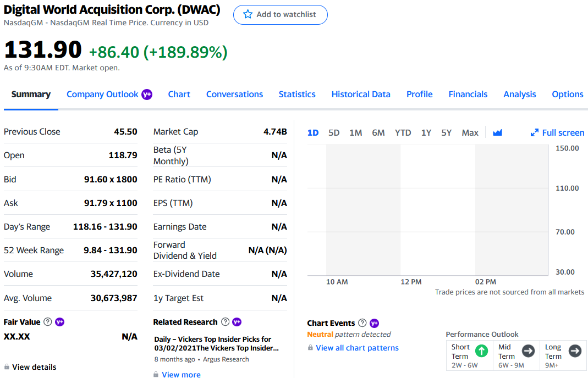Click the Previous Close value 45.50
This screenshot has width=588, height=378.
[125, 131]
